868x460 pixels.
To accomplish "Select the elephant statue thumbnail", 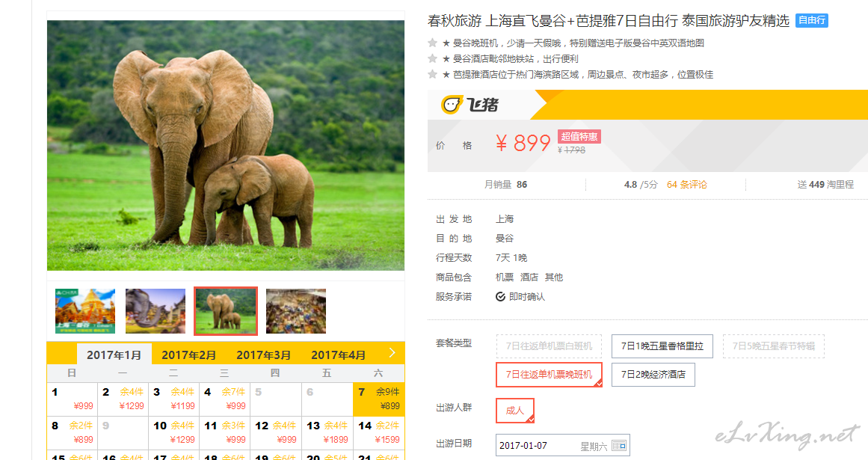I will [156, 311].
